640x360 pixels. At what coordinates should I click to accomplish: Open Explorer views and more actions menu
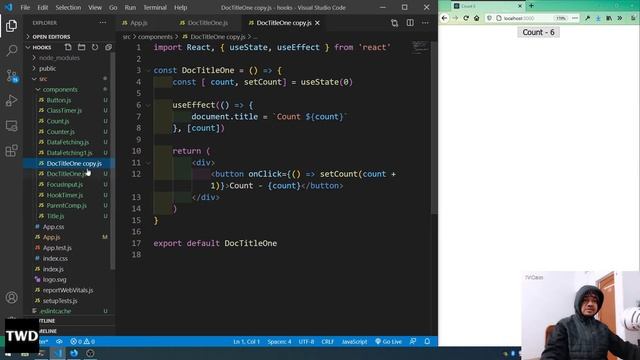(103, 23)
